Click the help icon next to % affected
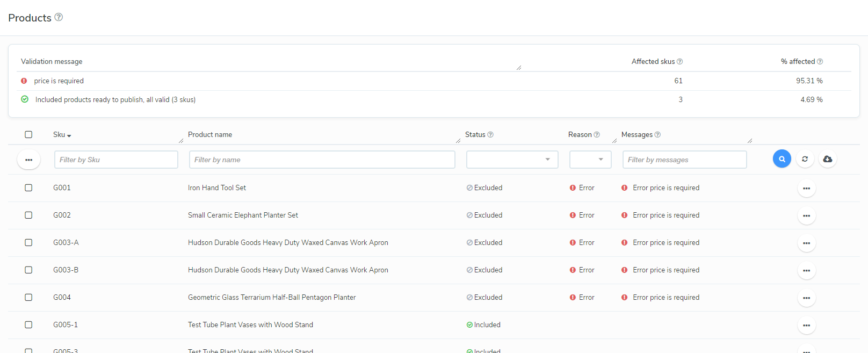The height and width of the screenshot is (353, 868). point(820,62)
